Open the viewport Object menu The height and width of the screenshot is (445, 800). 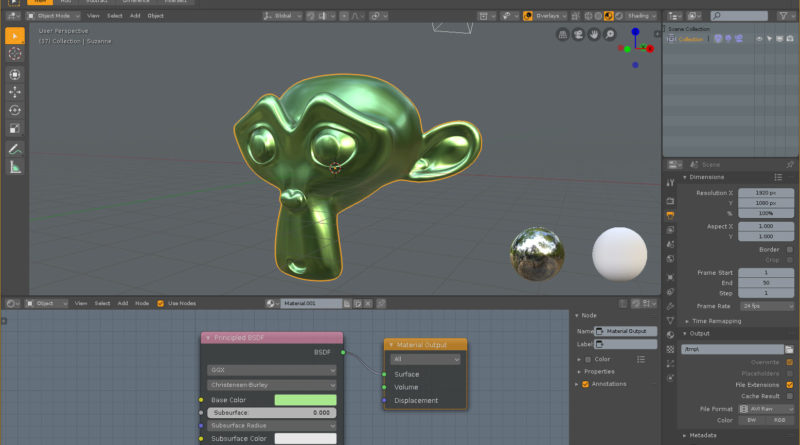click(155, 16)
